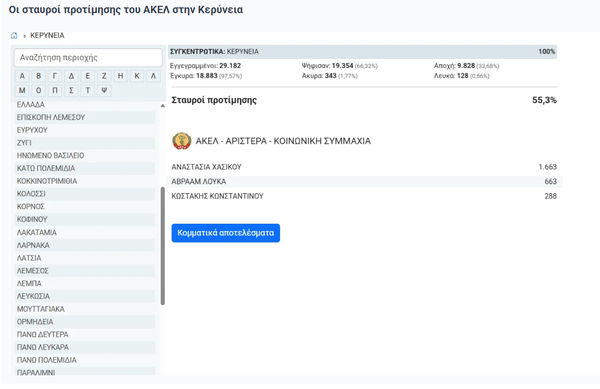Click the home icon in breadcrumb
Screen dimensions: 600x389
(x=14, y=36)
